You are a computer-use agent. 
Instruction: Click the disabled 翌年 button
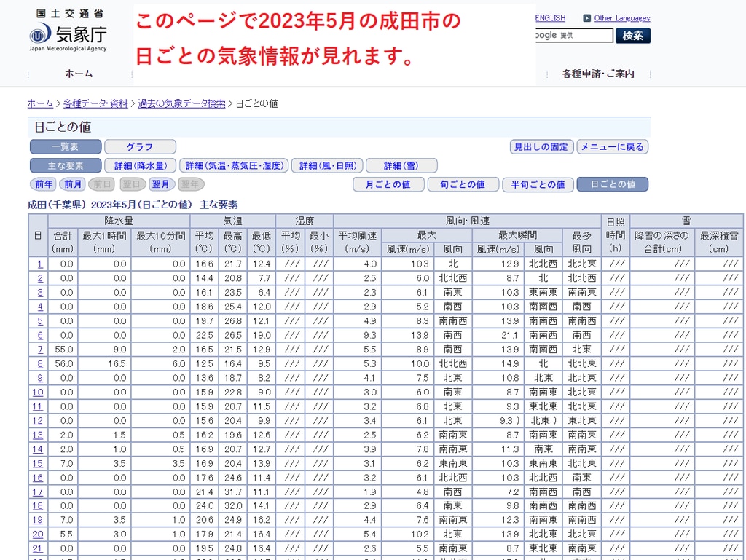190,184
